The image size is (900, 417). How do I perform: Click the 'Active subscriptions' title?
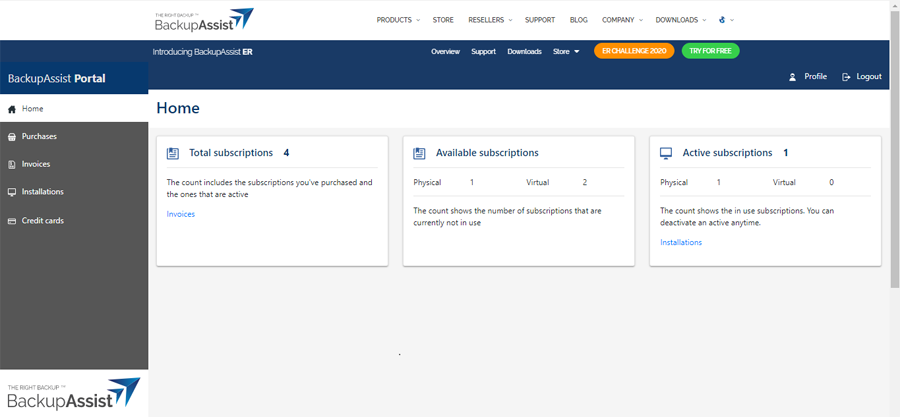pos(727,153)
